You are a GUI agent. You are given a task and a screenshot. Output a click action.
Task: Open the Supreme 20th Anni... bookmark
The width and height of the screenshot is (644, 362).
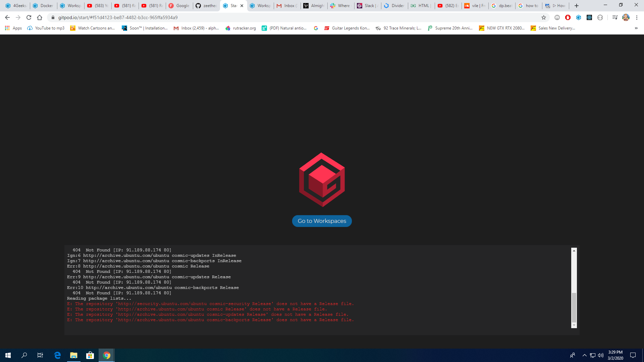coord(450,28)
